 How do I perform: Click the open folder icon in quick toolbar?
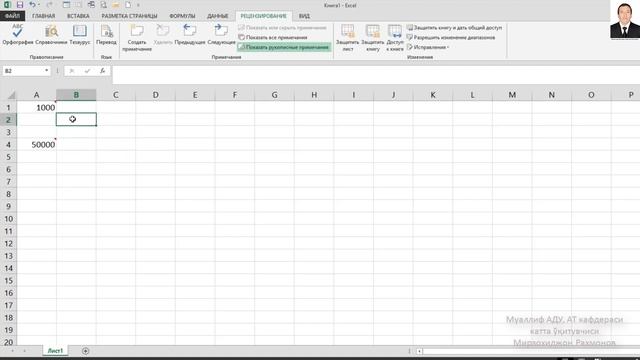click(116, 5)
